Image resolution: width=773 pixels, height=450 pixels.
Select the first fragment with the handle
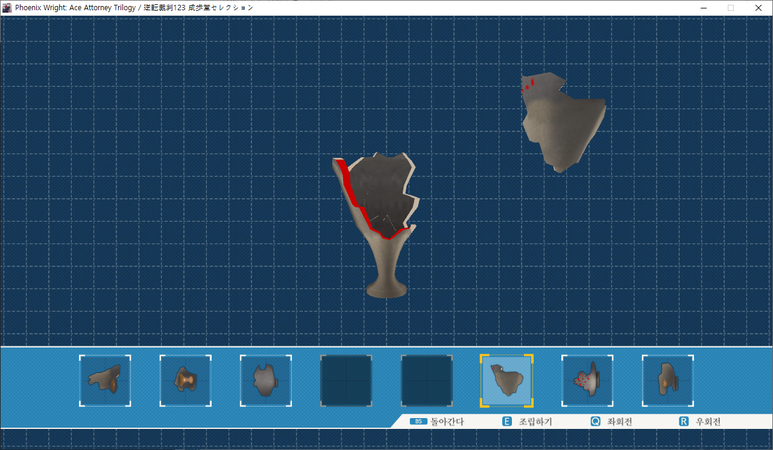[x=105, y=381]
